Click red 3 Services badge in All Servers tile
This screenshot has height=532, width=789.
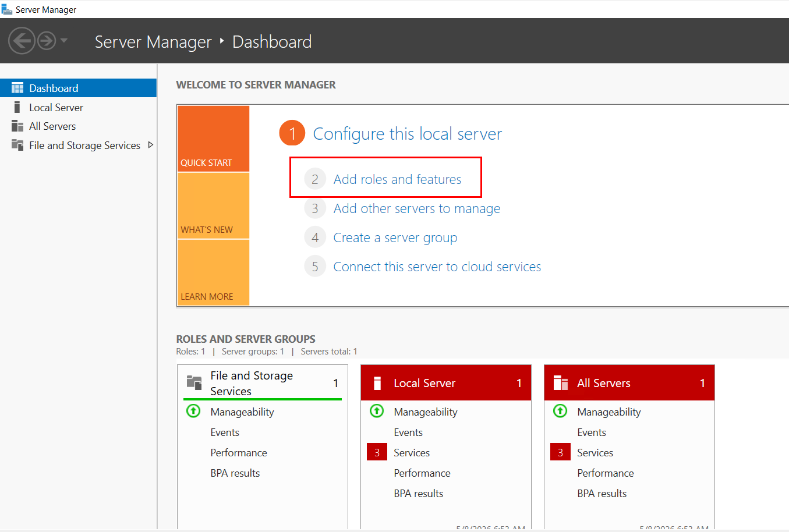[x=560, y=452]
